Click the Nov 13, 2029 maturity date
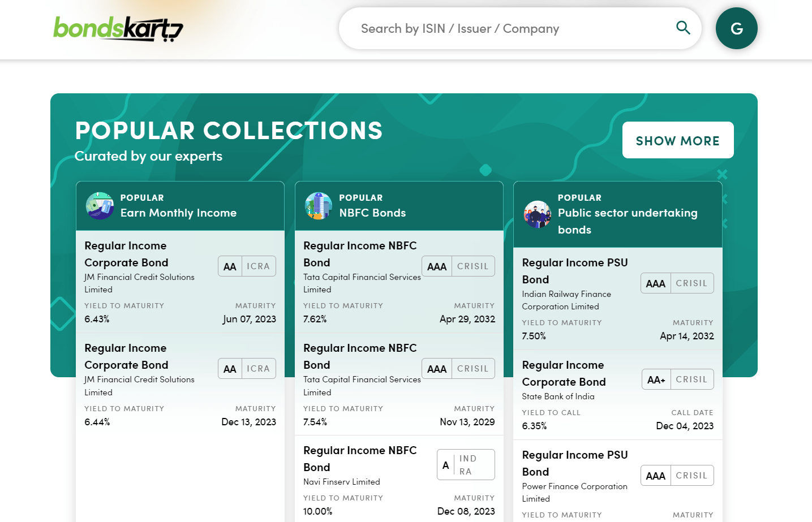This screenshot has height=522, width=812. coord(467,422)
